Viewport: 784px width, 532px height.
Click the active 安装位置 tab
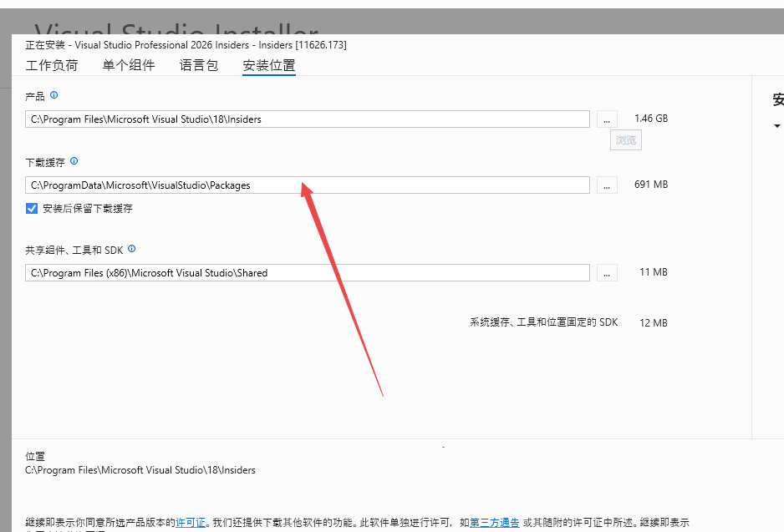[268, 65]
